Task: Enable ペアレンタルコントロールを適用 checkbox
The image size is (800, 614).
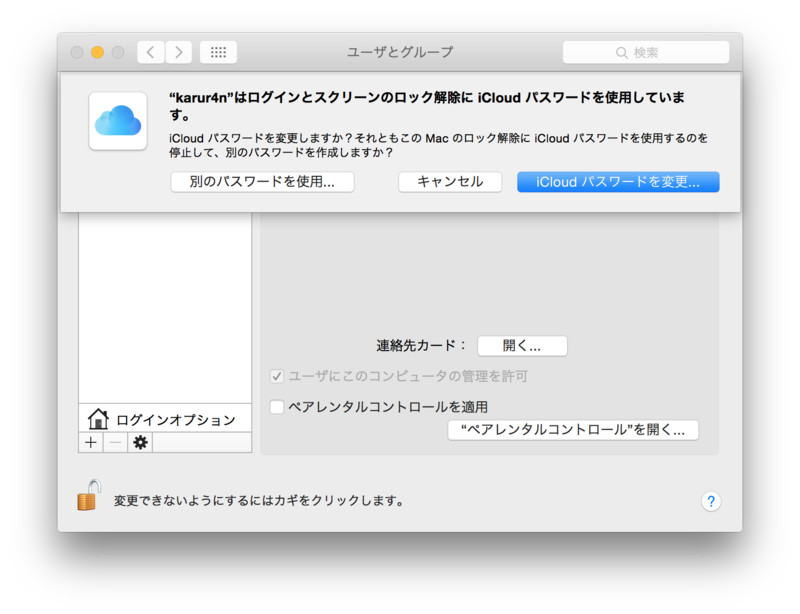Action: [277, 407]
